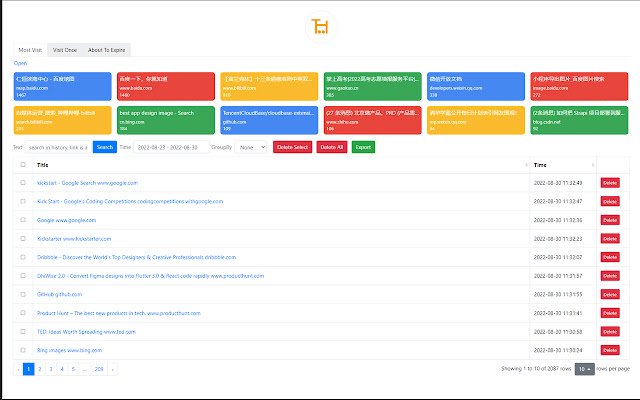This screenshot has width=640, height=400.
Task: Open the blue github.com TencentCloudBase card
Action: coord(269,120)
